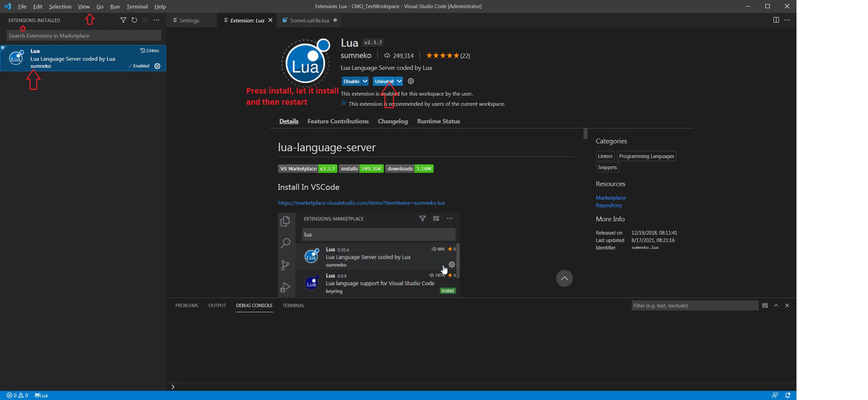This screenshot has width=868, height=400.
Task: Switch to the Output panel tab
Action: pyautogui.click(x=217, y=306)
